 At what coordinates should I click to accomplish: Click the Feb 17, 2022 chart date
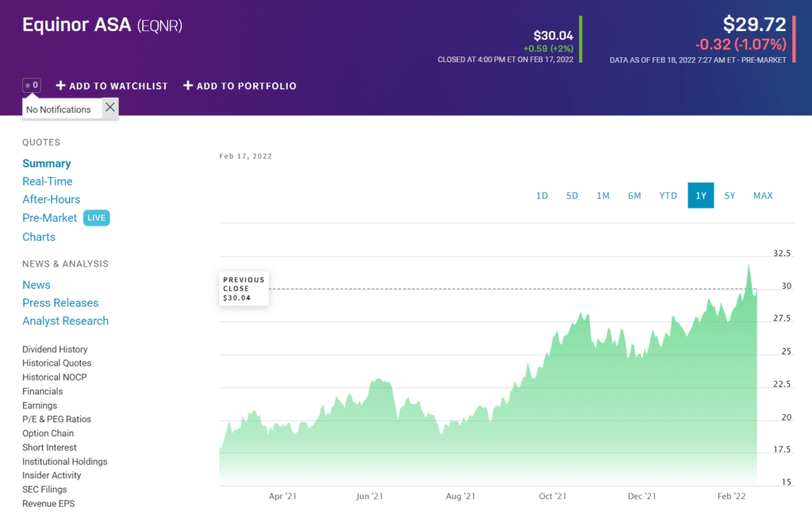pos(246,155)
